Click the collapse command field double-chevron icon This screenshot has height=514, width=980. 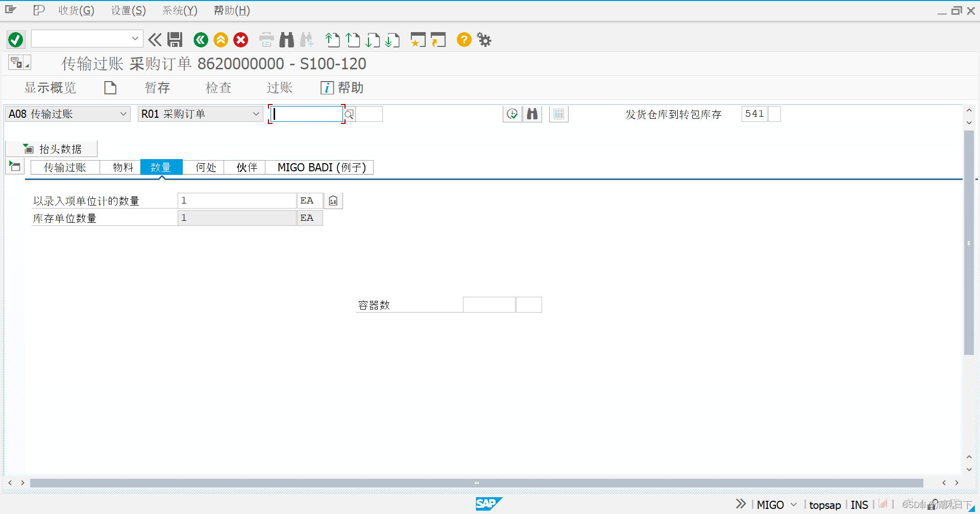155,39
